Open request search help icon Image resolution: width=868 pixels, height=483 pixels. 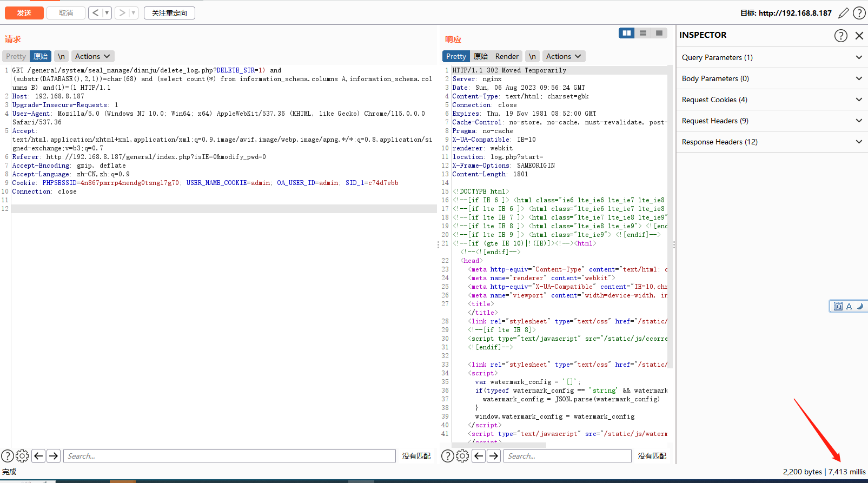pyautogui.click(x=8, y=456)
